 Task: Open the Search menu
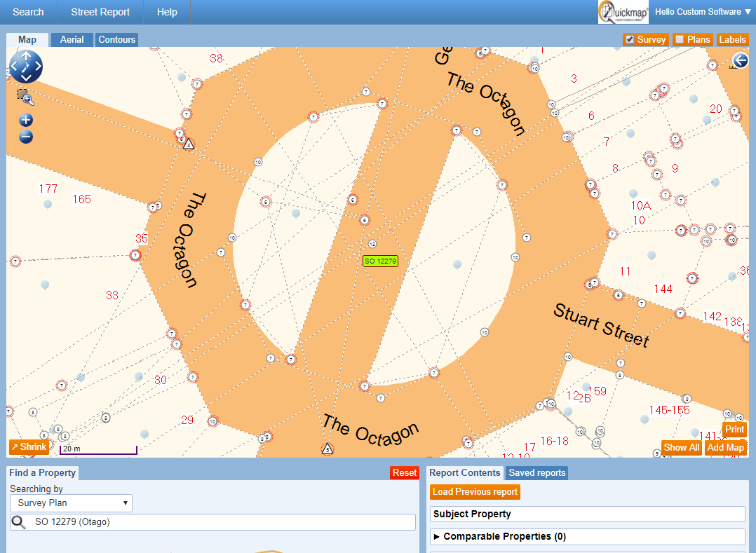pos(28,12)
